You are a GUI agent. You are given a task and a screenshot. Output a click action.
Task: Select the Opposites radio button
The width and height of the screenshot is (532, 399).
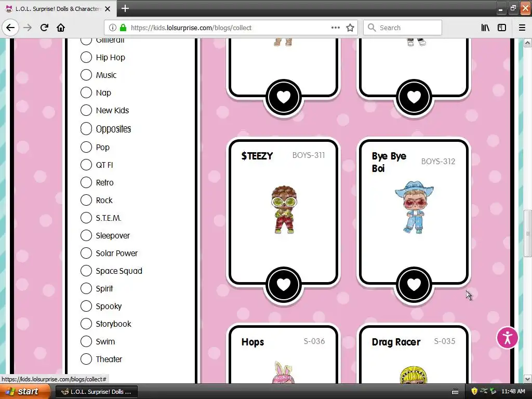[x=86, y=129]
